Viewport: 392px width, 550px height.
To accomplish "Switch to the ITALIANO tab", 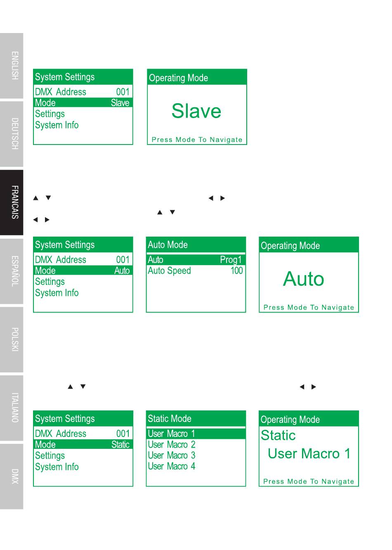I will 12,408.
